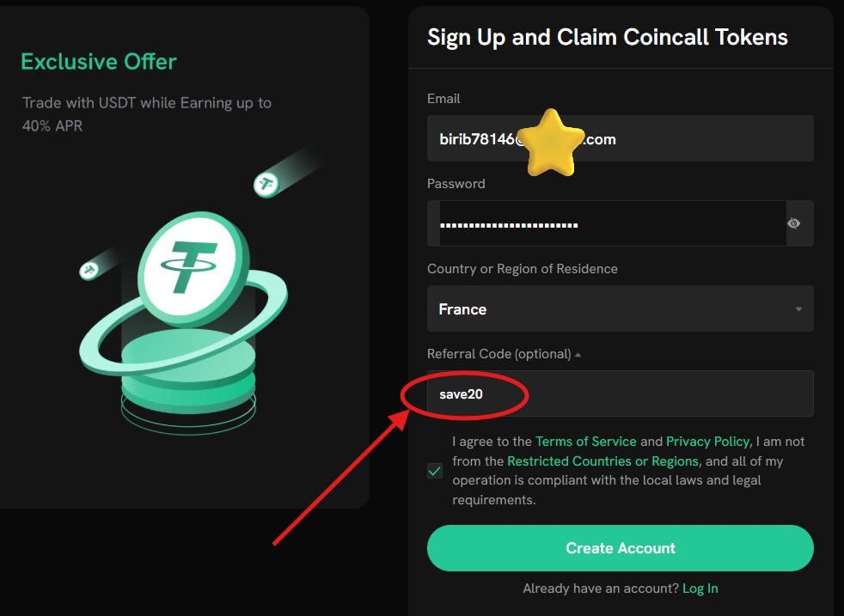The image size is (844, 616).
Task: Click the tiny Tether coin on the left side
Action: [x=90, y=269]
